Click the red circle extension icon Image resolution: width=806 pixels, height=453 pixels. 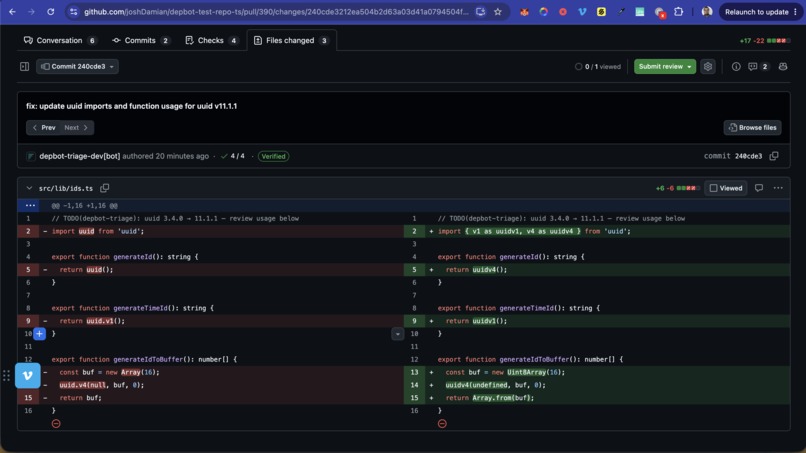click(x=563, y=12)
